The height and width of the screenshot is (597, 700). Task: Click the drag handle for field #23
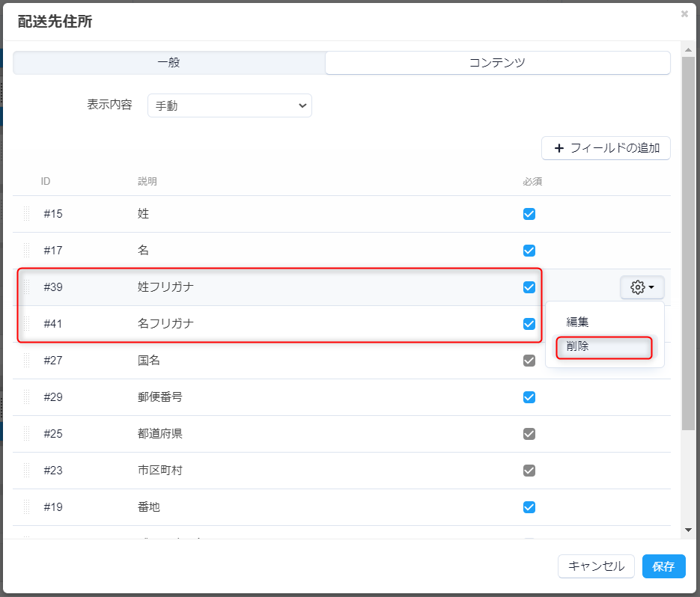pos(27,471)
